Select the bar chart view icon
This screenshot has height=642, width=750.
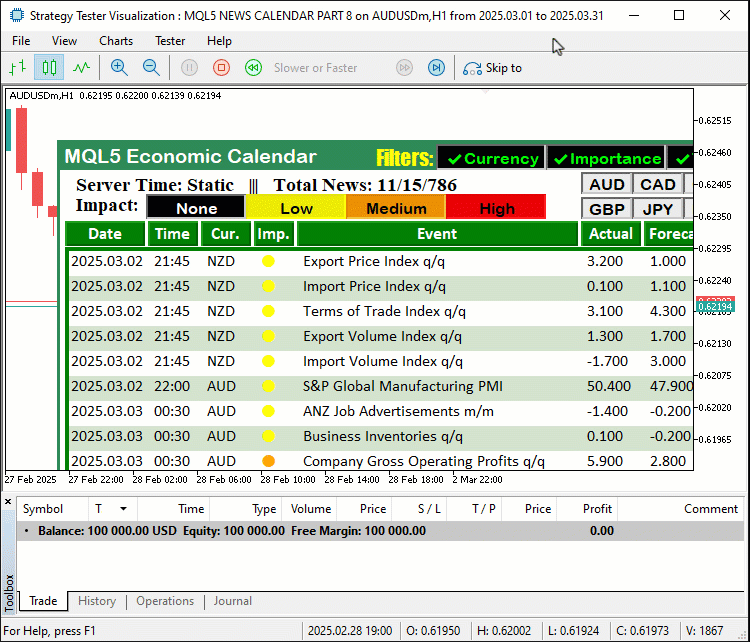[x=18, y=67]
